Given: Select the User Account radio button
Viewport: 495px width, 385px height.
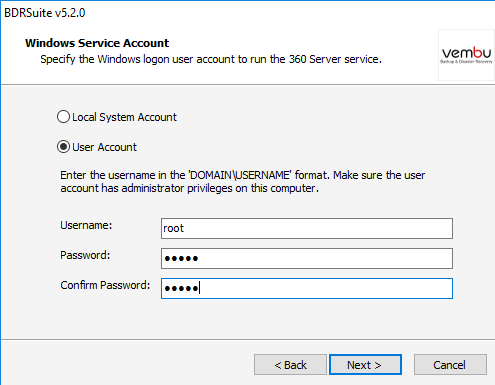Looking at the screenshot, I should point(63,147).
